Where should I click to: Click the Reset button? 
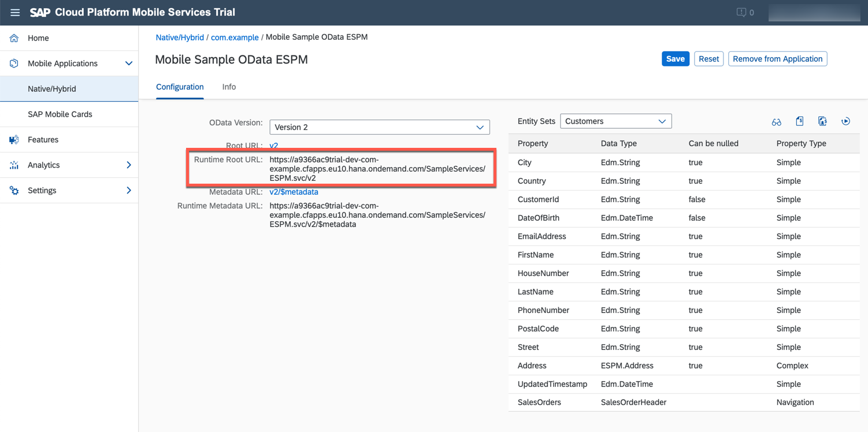click(x=709, y=59)
